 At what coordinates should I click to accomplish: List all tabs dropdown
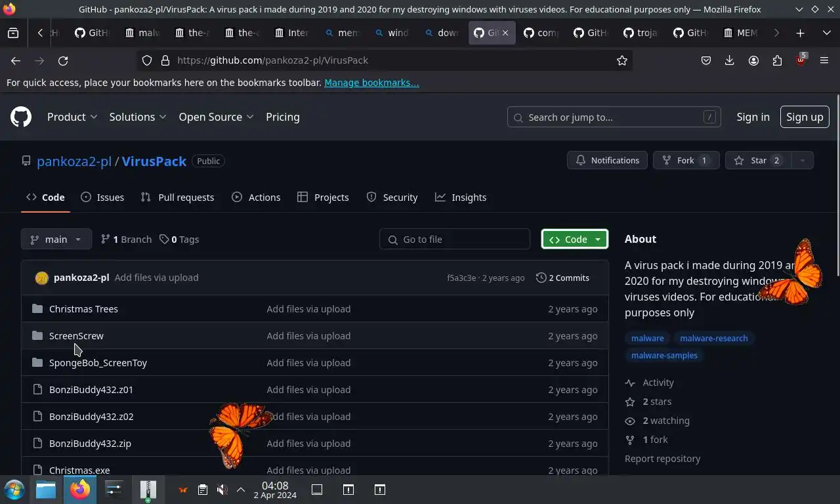(x=826, y=33)
